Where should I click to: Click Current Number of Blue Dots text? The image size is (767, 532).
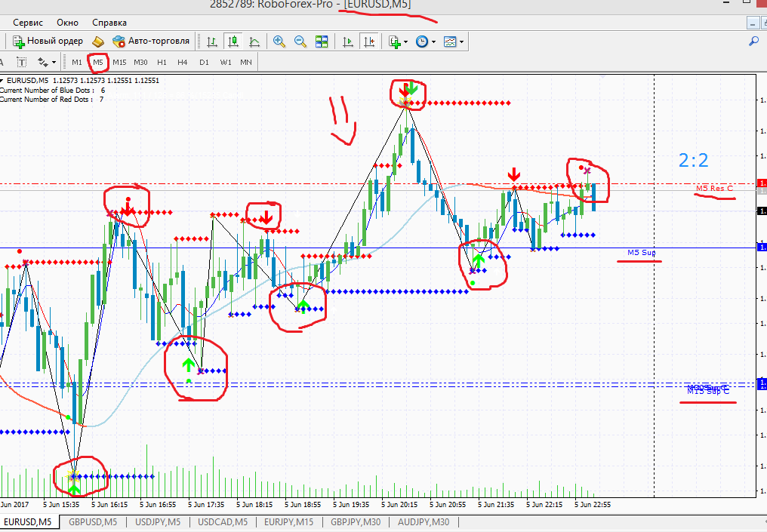[x=52, y=90]
